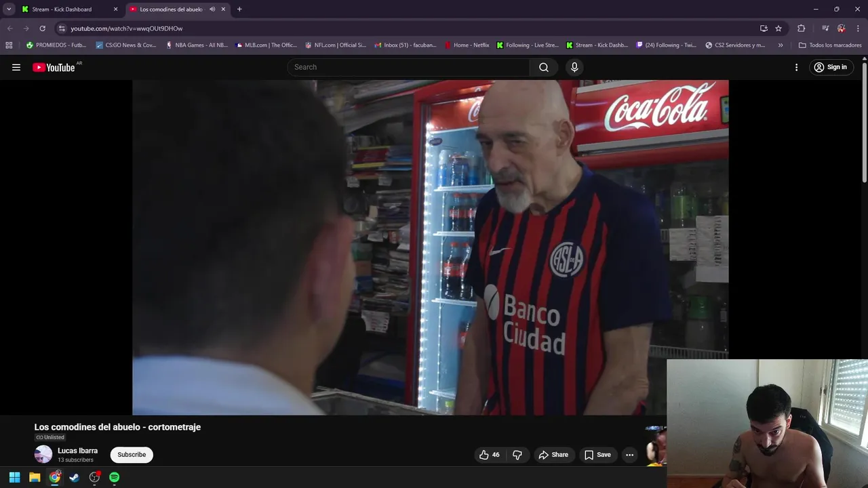Expand hidden bookmarks chevron
868x488 pixels.
click(x=781, y=45)
